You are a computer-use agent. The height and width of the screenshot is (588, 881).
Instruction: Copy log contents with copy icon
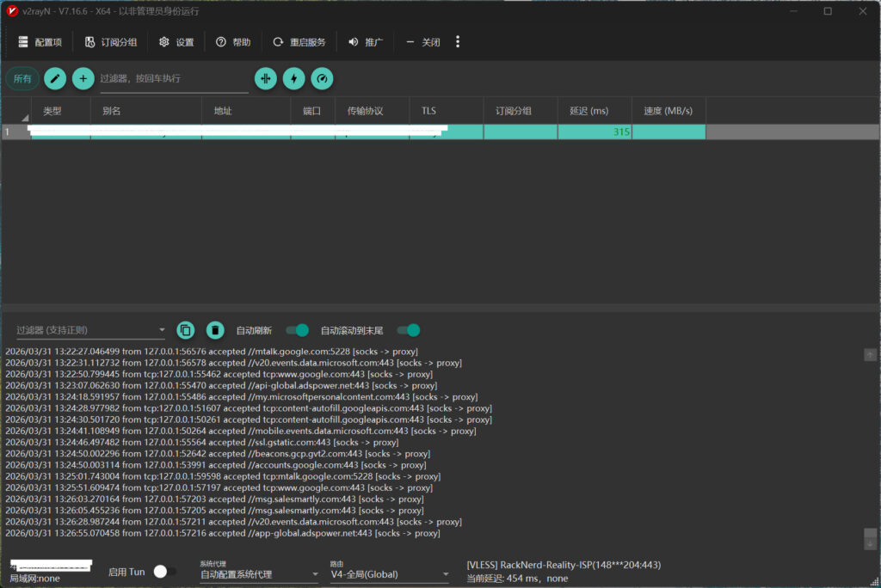186,330
